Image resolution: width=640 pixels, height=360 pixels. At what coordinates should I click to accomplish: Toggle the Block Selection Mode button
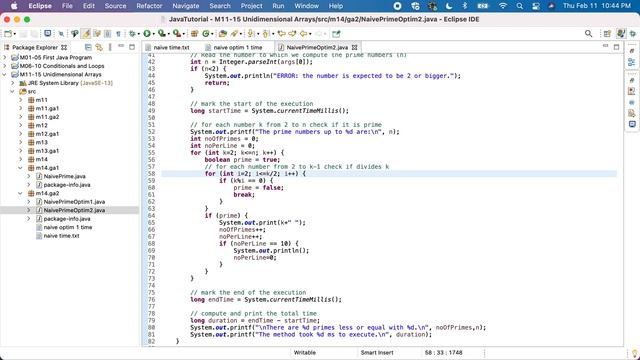107,34
